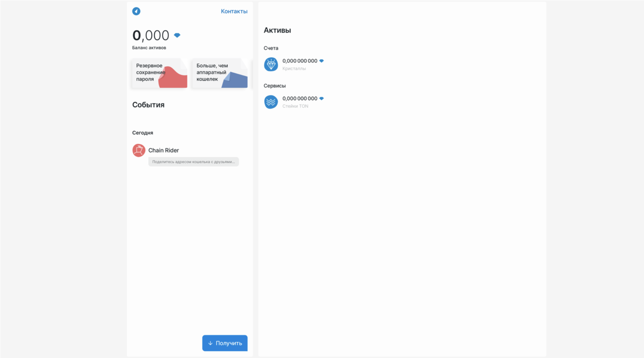644x358 pixels.
Task: Open the Поделитесь адресом кошелька message bubble
Action: [193, 162]
